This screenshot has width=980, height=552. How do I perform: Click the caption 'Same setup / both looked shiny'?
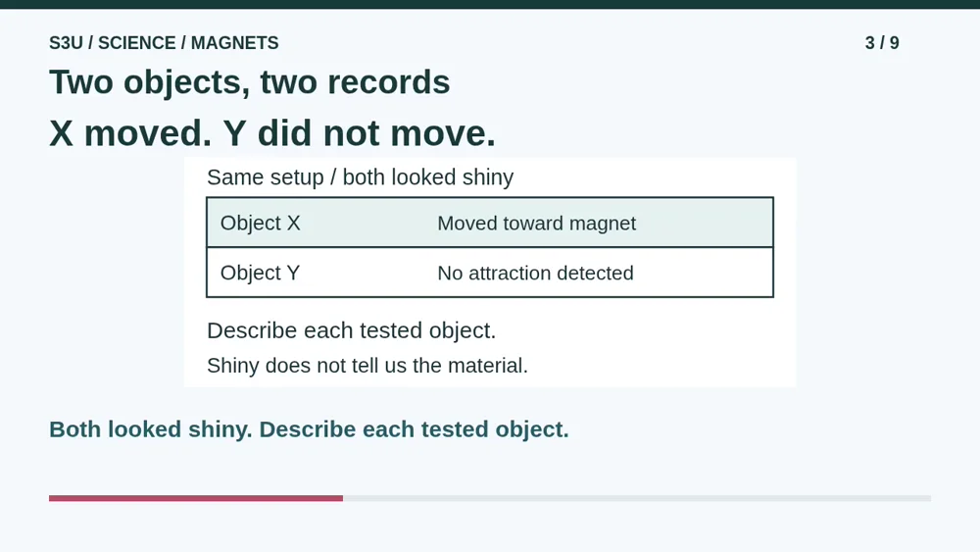pyautogui.click(x=360, y=177)
